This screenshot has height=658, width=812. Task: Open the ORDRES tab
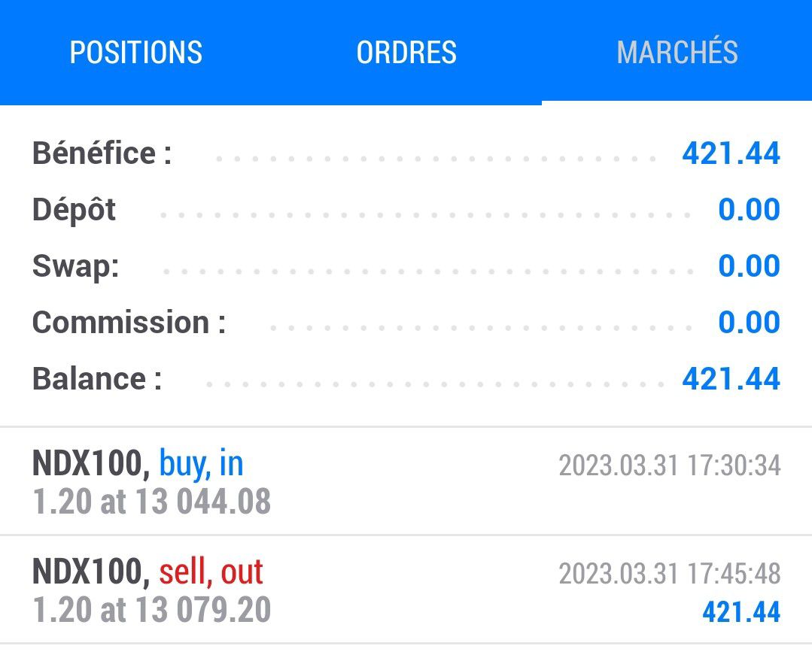click(x=406, y=53)
